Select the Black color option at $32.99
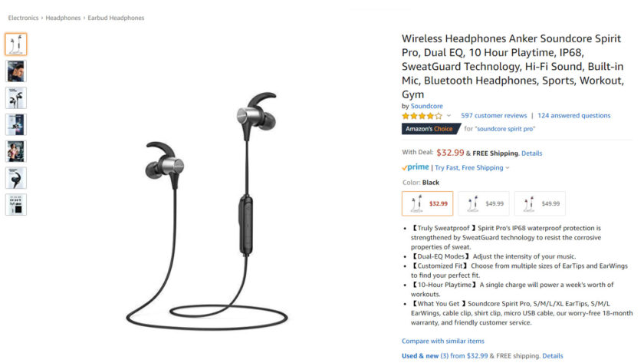This screenshot has width=644, height=363. [x=428, y=203]
